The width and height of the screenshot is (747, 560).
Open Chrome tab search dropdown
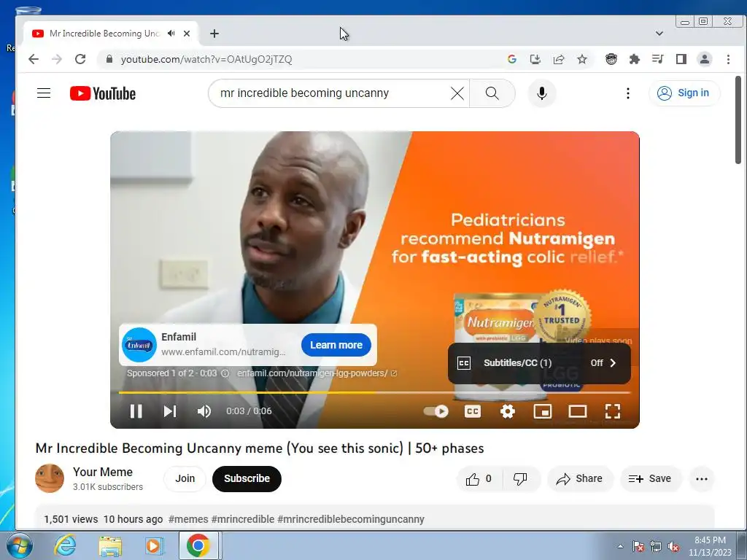(x=659, y=34)
